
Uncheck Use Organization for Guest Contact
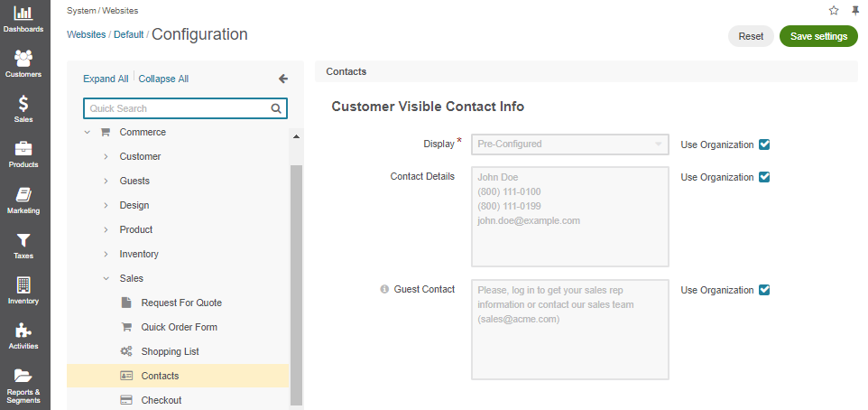coord(764,290)
